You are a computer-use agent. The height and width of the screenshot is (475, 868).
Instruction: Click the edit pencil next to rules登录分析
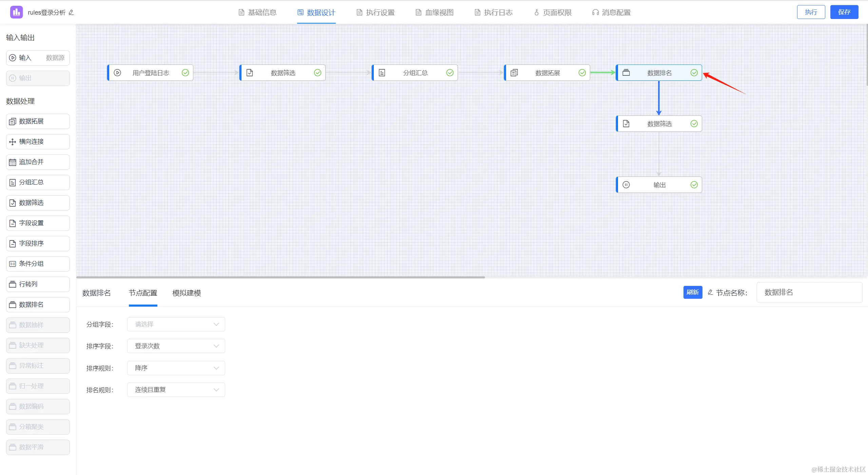(71, 13)
